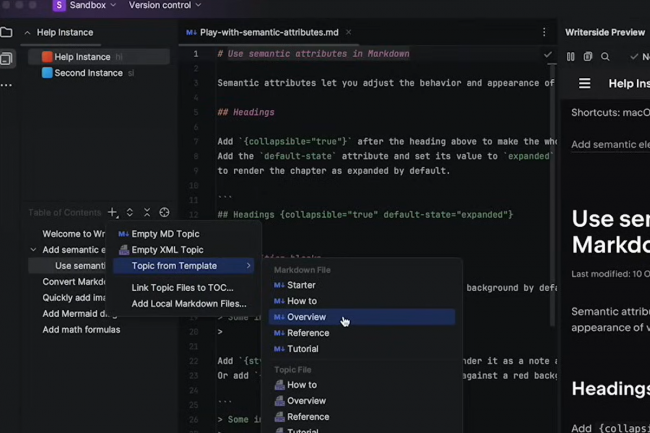
Task: Expand all Table of Contents items
Action: [x=130, y=213]
